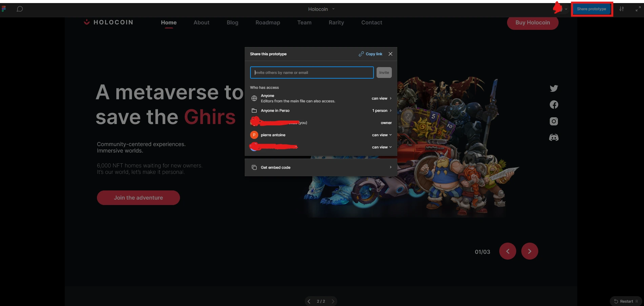The height and width of the screenshot is (306, 644).
Task: Click the Share prototype button
Action: point(591,9)
